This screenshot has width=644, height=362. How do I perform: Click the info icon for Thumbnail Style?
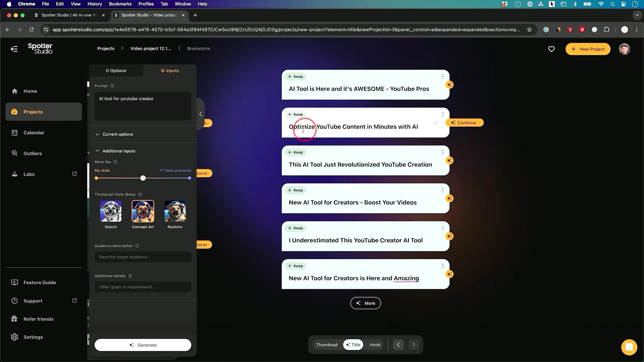140,194
